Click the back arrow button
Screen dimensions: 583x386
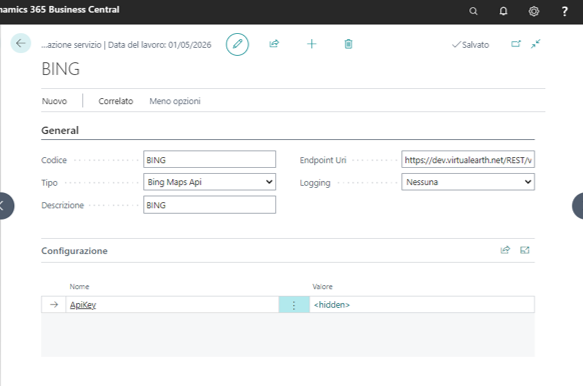click(x=21, y=43)
